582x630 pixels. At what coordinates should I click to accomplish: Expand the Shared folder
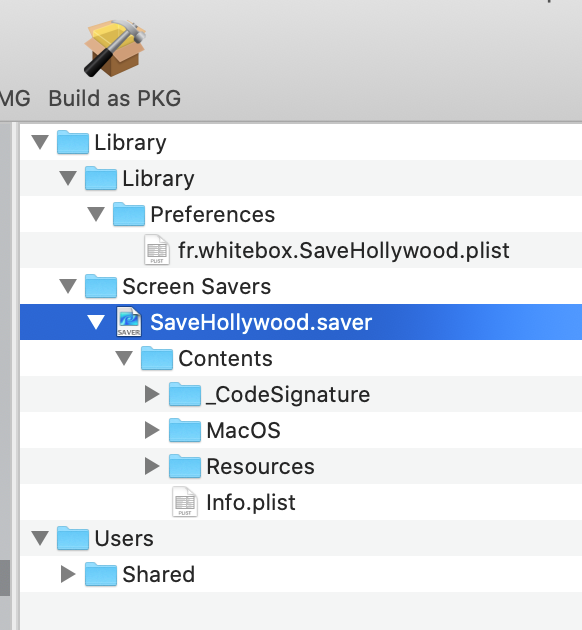[68, 574]
